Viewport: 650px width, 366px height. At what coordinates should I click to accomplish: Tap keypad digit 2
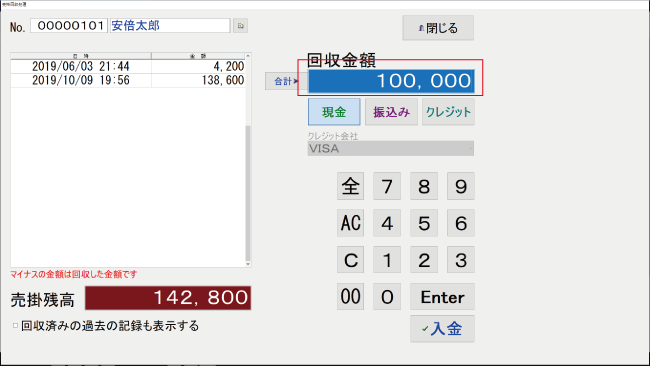coord(424,260)
